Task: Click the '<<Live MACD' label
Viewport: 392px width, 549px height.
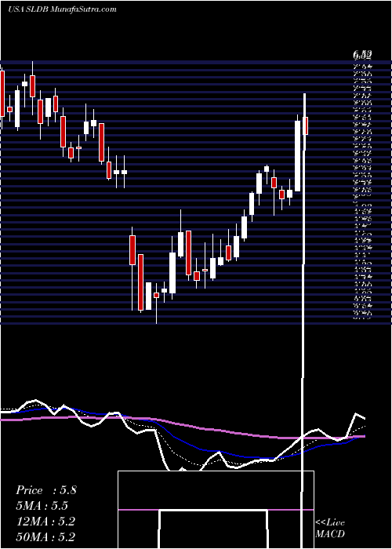Action: [x=330, y=529]
